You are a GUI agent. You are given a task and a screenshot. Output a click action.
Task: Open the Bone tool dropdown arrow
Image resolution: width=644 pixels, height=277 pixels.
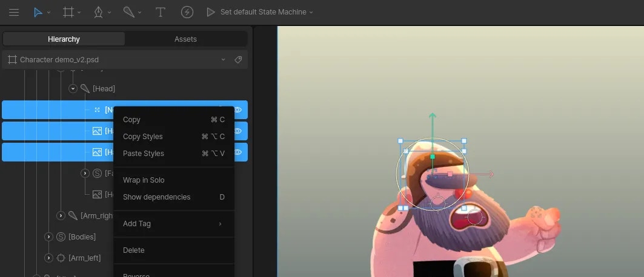pos(139,13)
